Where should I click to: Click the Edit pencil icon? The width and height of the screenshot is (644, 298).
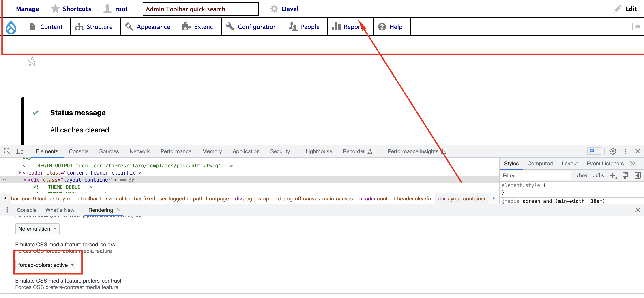pyautogui.click(x=618, y=9)
